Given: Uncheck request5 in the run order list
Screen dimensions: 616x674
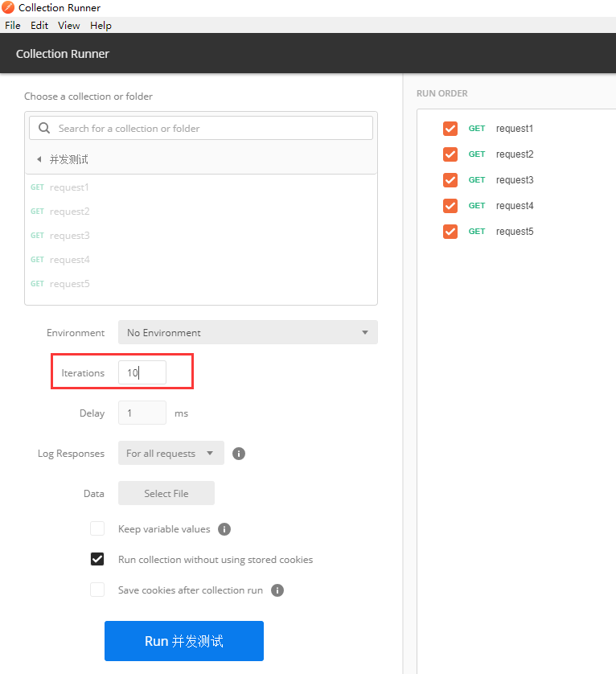Looking at the screenshot, I should pyautogui.click(x=450, y=232).
